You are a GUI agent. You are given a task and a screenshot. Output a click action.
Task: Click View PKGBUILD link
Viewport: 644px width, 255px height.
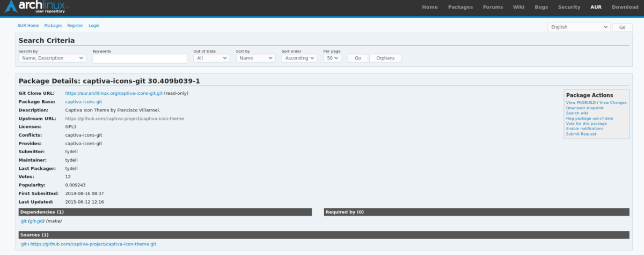click(581, 102)
